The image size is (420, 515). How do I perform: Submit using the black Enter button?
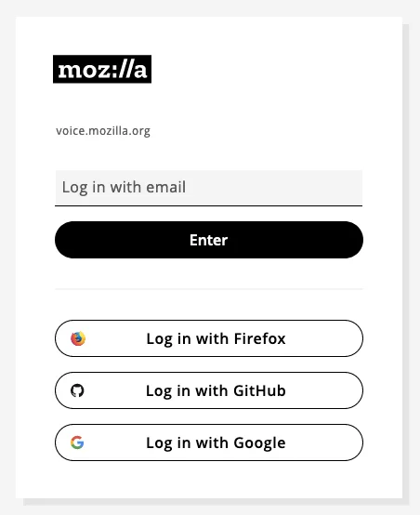pyautogui.click(x=209, y=240)
